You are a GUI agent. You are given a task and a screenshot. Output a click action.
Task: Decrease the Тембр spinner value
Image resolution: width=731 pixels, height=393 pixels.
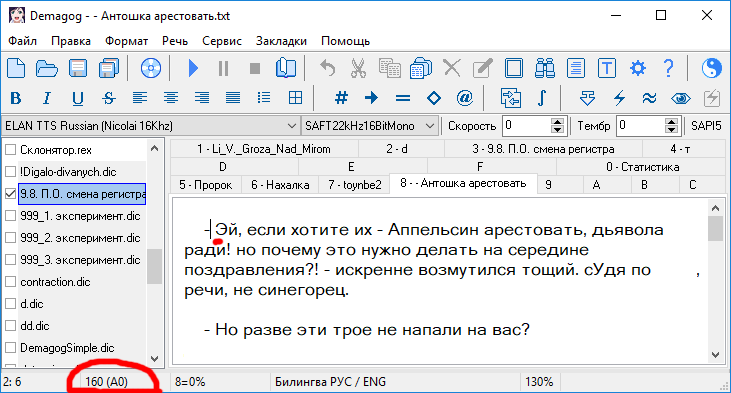pos(671,130)
